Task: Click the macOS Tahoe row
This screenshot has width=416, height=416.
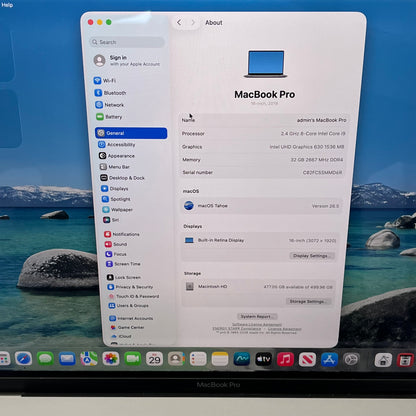Action: click(262, 206)
